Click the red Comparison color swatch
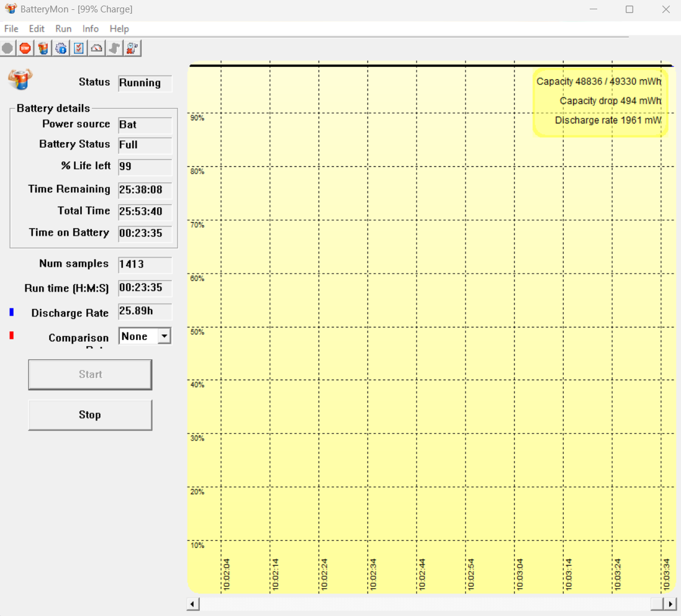Viewport: 681px width, 616px height. [12, 336]
